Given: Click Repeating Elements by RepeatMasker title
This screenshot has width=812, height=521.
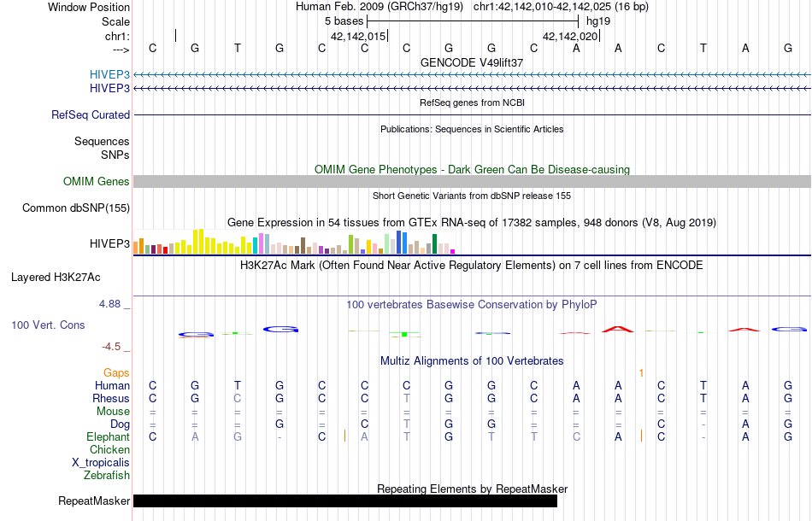Looking at the screenshot, I should (x=472, y=489).
